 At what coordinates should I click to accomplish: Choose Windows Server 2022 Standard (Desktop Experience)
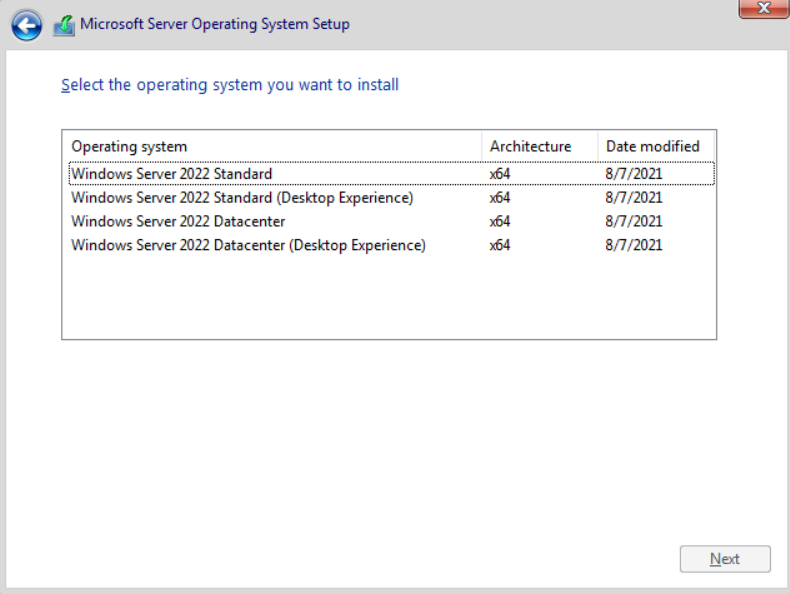coord(242,198)
